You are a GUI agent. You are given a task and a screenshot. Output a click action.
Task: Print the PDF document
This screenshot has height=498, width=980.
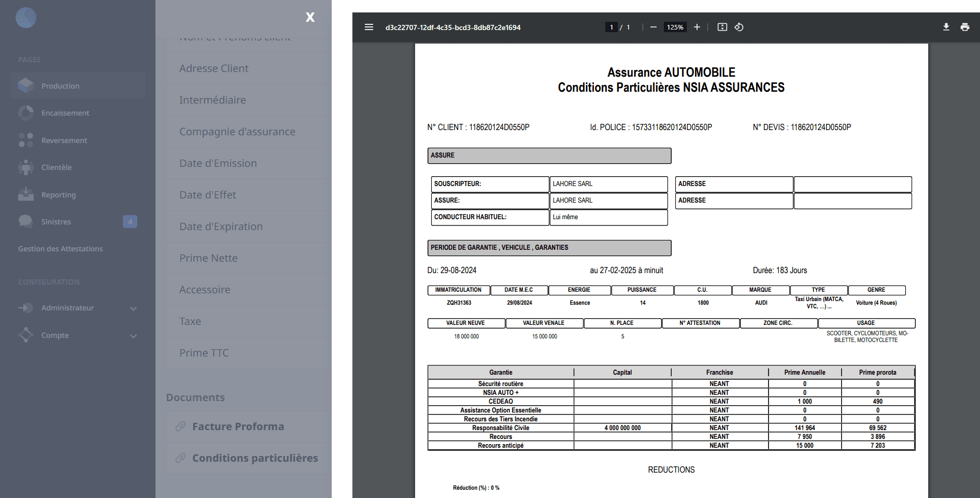click(x=964, y=27)
